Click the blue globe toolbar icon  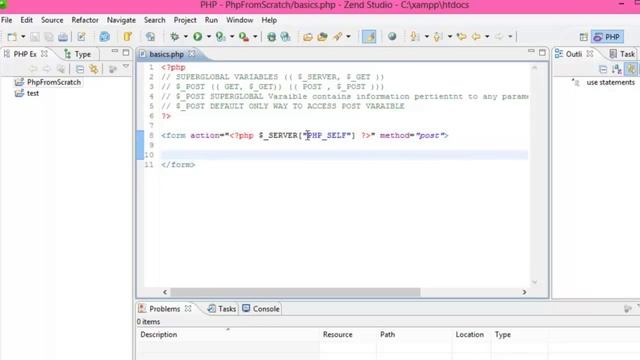104,37
